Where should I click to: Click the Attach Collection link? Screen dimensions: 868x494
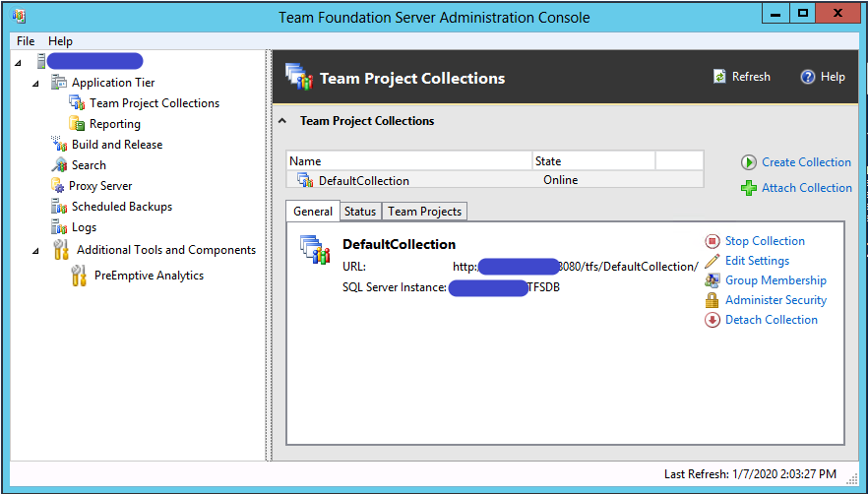pyautogui.click(x=807, y=188)
